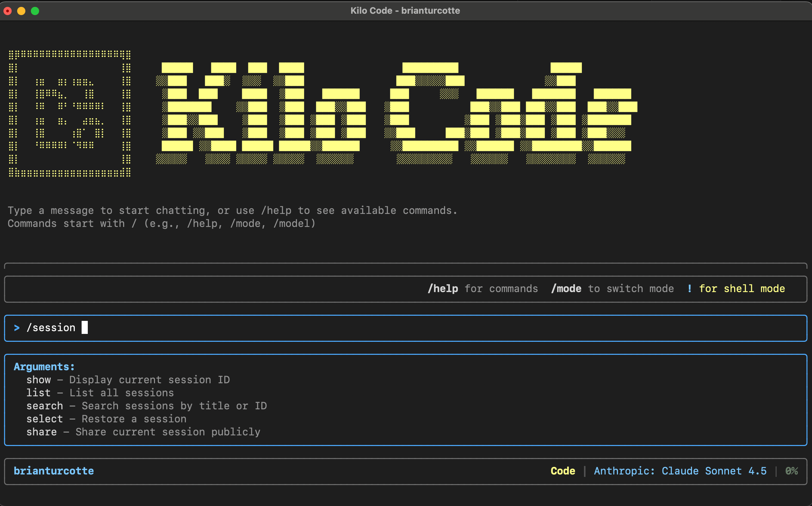Click the red close window button

point(8,11)
